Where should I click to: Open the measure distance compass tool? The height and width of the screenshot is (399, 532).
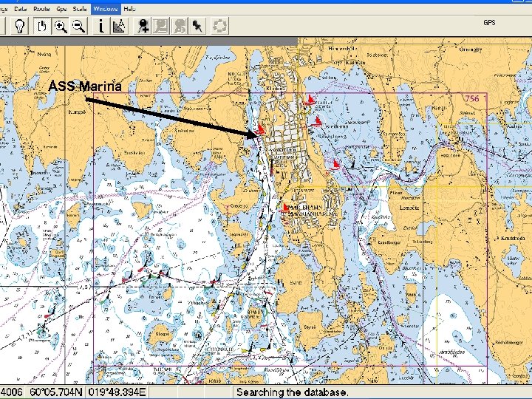click(x=119, y=26)
